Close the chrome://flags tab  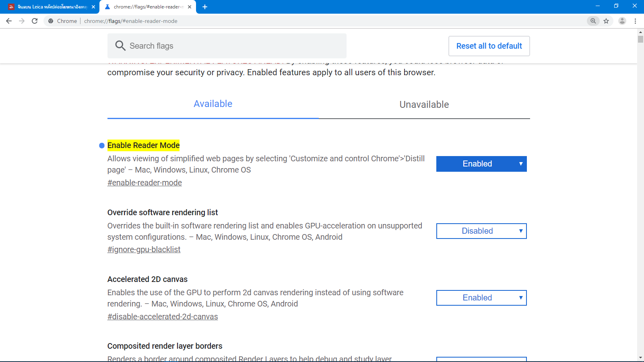tap(190, 7)
